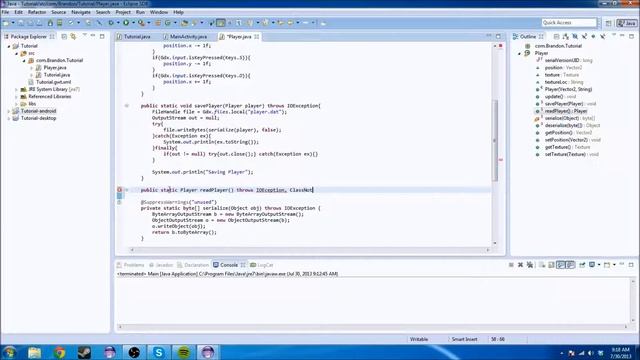Open the Declaration view tab

click(x=193, y=265)
